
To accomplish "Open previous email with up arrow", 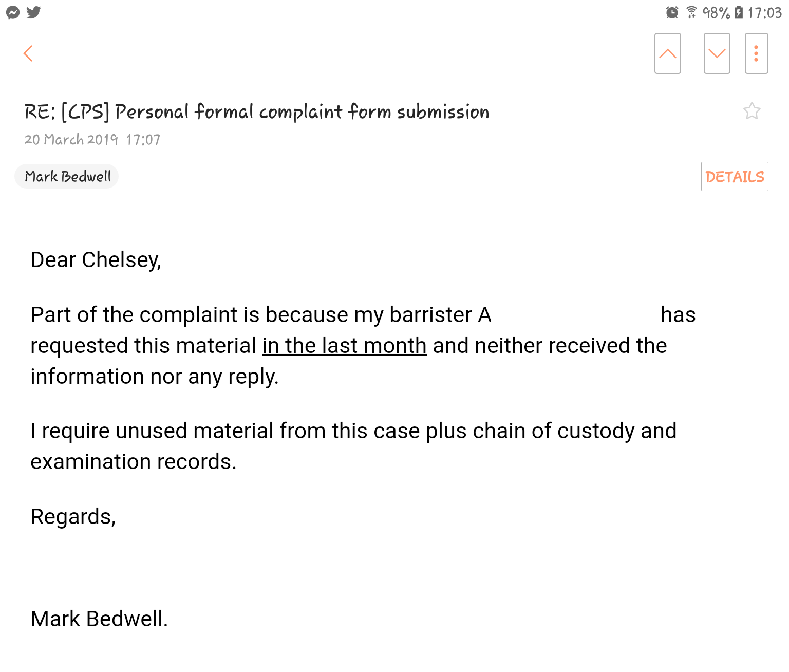I will 668,53.
